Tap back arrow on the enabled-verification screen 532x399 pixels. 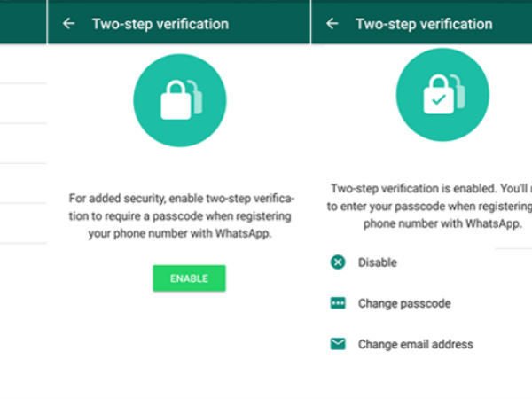(x=332, y=24)
